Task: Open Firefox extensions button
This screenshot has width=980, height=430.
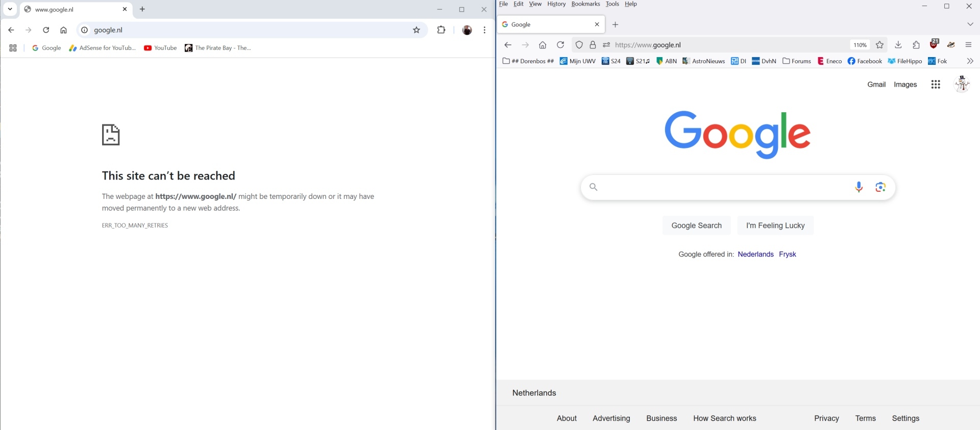Action: pyautogui.click(x=916, y=45)
